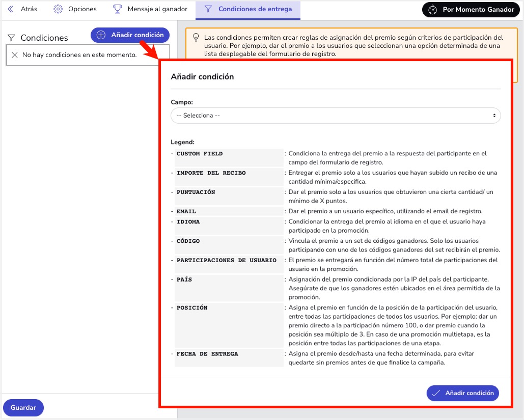This screenshot has height=420, width=524.
Task: Click the FECHA DE ENTREGA legend label
Action: click(x=207, y=354)
